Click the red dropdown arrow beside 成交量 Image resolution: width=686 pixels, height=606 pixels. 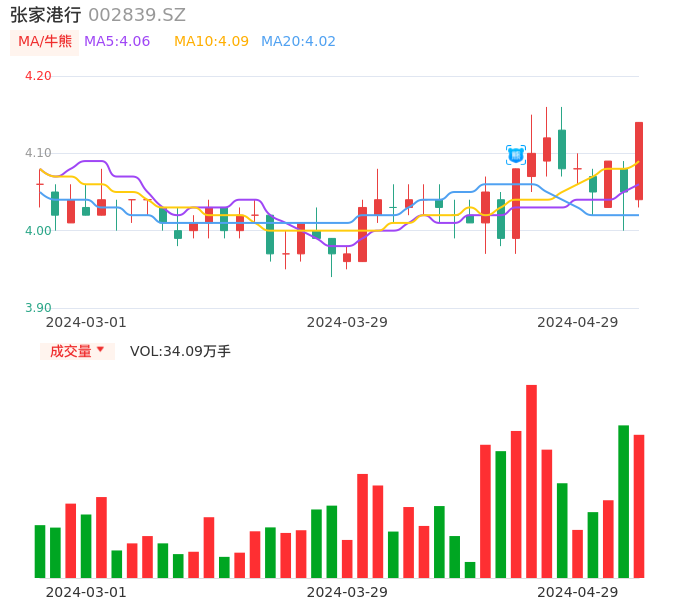tap(101, 349)
